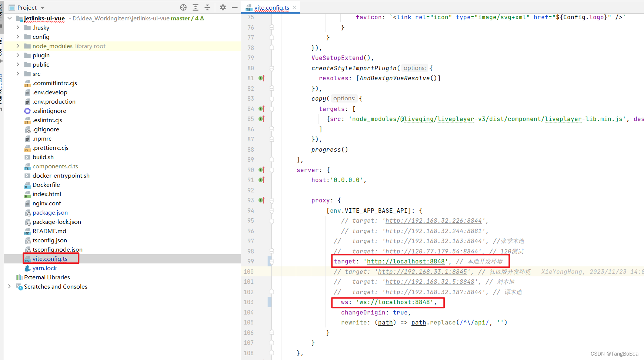Screen dimensions: 644x360
Task: Select the .prettierrc.cjs file
Action: point(51,148)
